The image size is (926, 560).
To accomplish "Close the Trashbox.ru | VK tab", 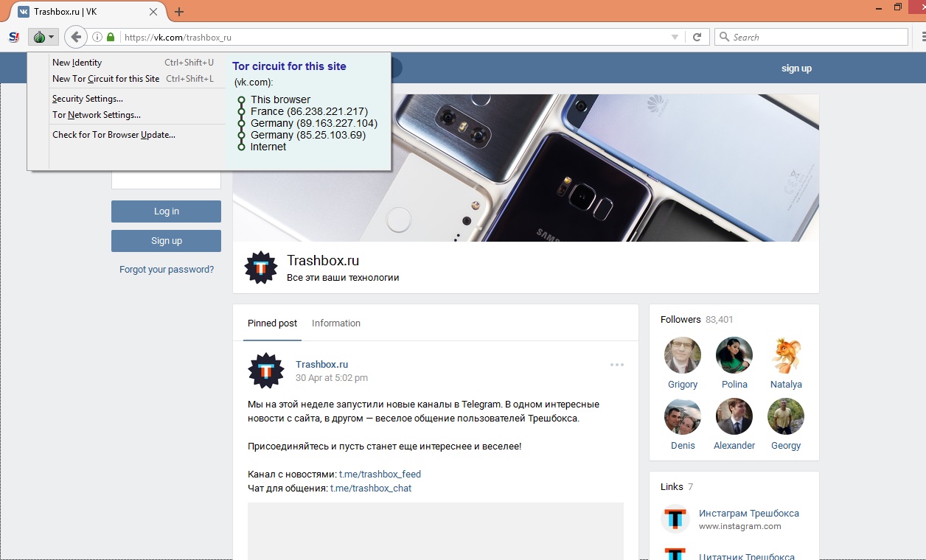I will (153, 12).
